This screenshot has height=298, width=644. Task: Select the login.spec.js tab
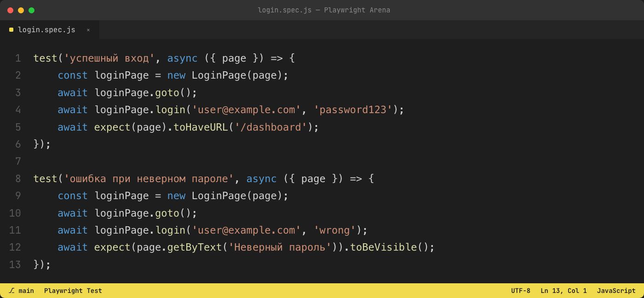[50, 30]
